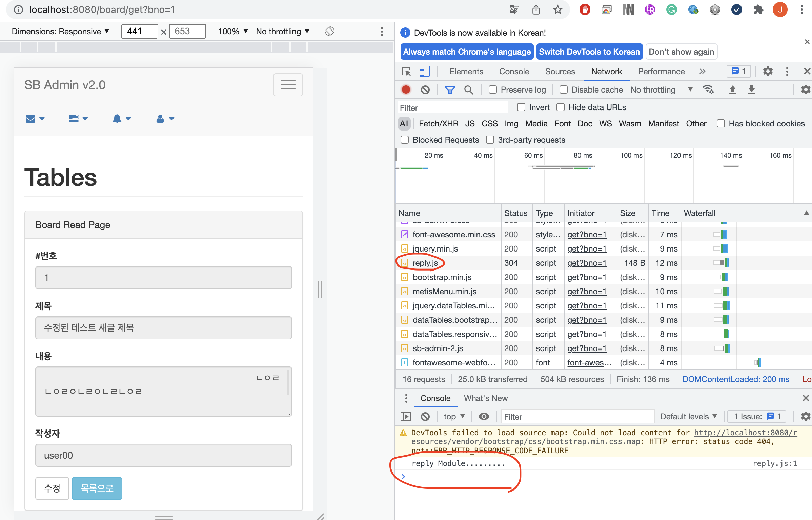This screenshot has height=520, width=812.
Task: Toggle device toolbar icon in DevTools
Action: click(424, 72)
